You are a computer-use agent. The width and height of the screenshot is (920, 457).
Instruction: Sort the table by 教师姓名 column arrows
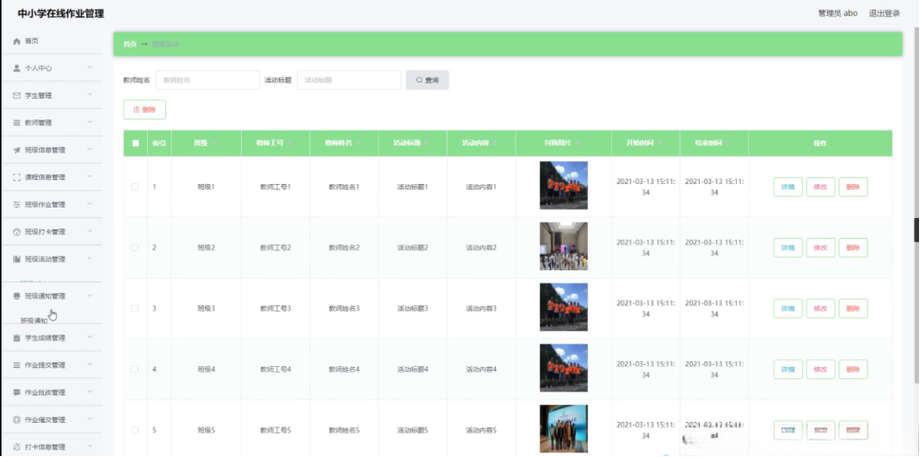[358, 143]
